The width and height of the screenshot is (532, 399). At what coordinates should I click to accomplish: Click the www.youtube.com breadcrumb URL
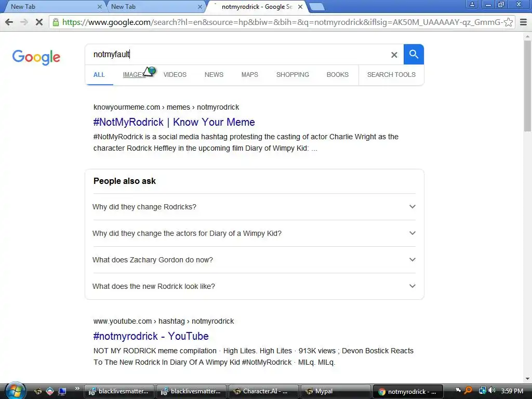click(164, 321)
